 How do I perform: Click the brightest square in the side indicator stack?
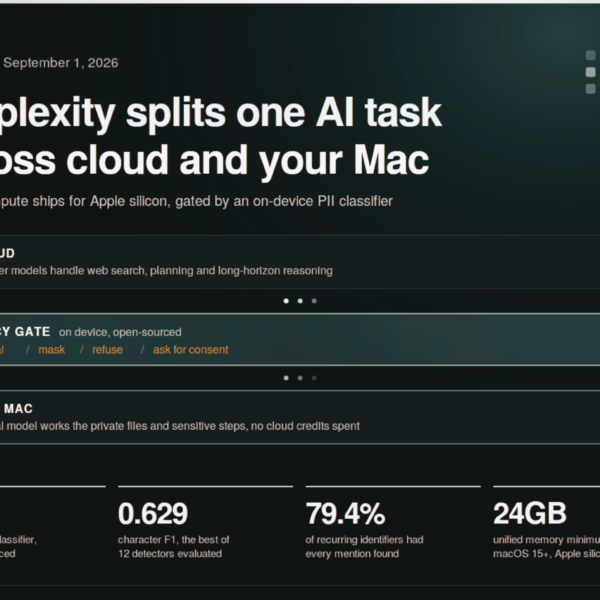click(590, 72)
